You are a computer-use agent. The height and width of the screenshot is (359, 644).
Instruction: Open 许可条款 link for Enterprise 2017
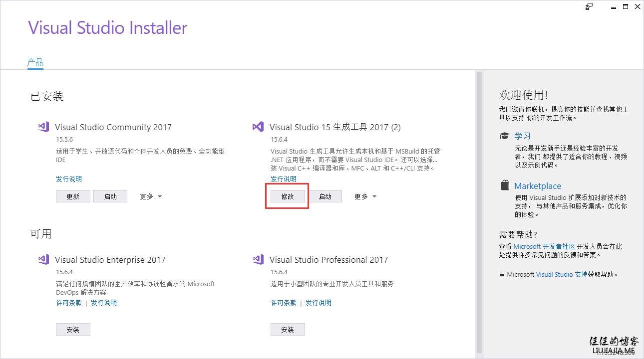[x=69, y=303]
